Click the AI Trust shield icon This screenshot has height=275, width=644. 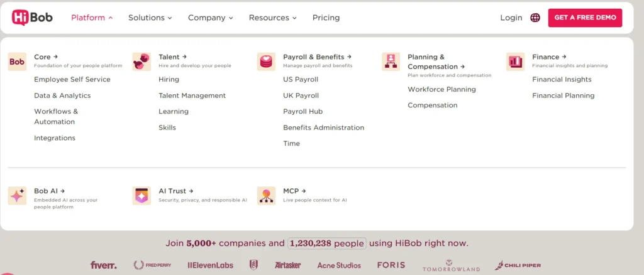point(142,196)
